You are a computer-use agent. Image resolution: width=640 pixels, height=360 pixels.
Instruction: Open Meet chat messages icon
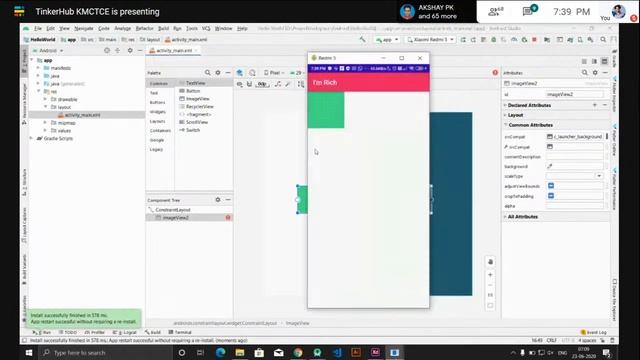[529, 11]
